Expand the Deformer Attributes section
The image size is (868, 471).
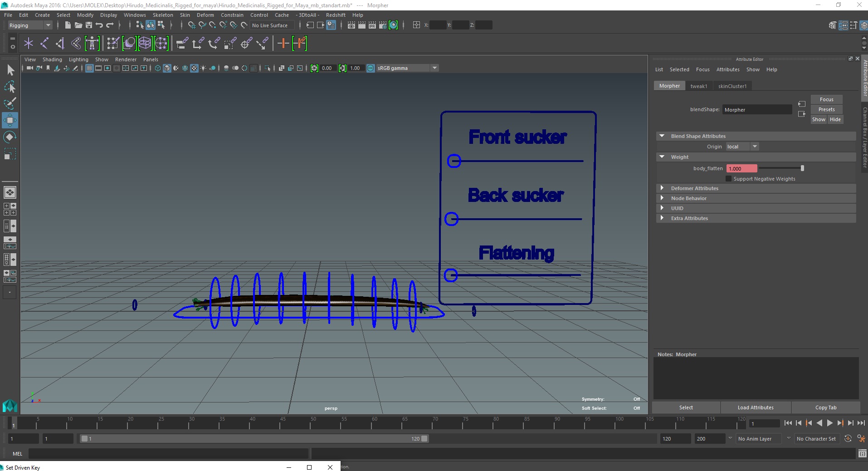click(x=662, y=188)
